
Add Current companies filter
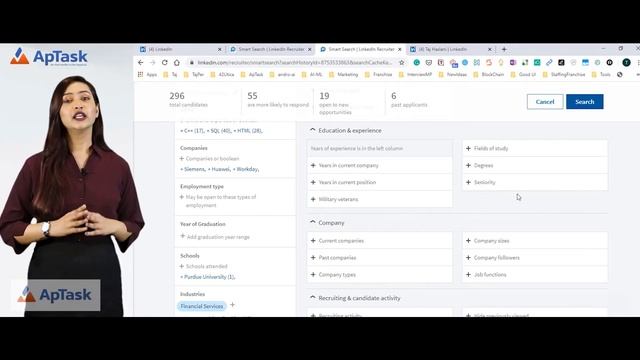(380, 240)
